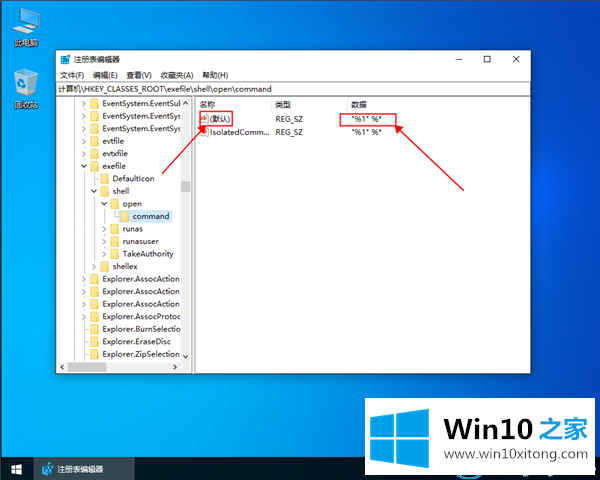The width and height of the screenshot is (600, 480).
Task: Select the runasuser key
Action: 140,242
